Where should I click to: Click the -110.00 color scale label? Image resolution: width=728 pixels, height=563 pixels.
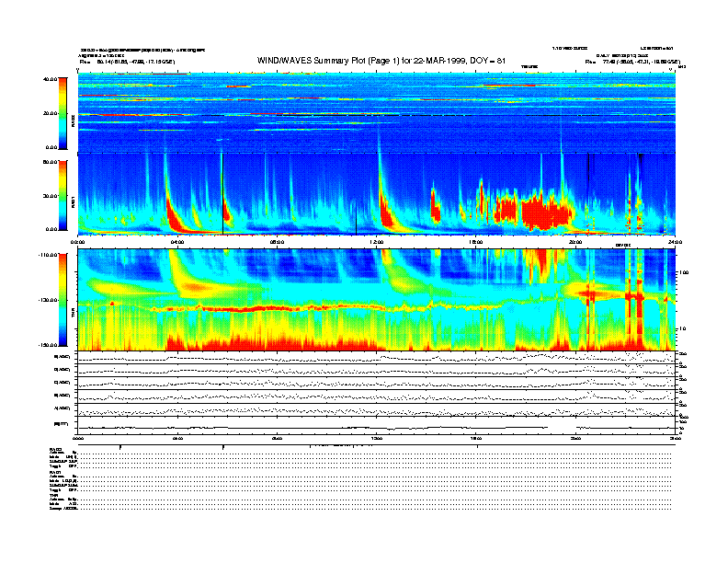click(48, 255)
